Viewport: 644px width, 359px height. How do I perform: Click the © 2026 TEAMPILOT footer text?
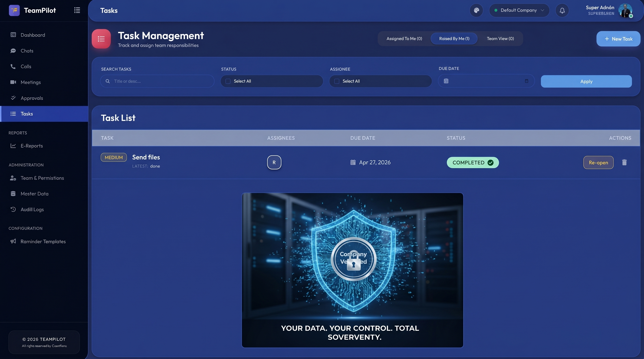[x=44, y=339]
